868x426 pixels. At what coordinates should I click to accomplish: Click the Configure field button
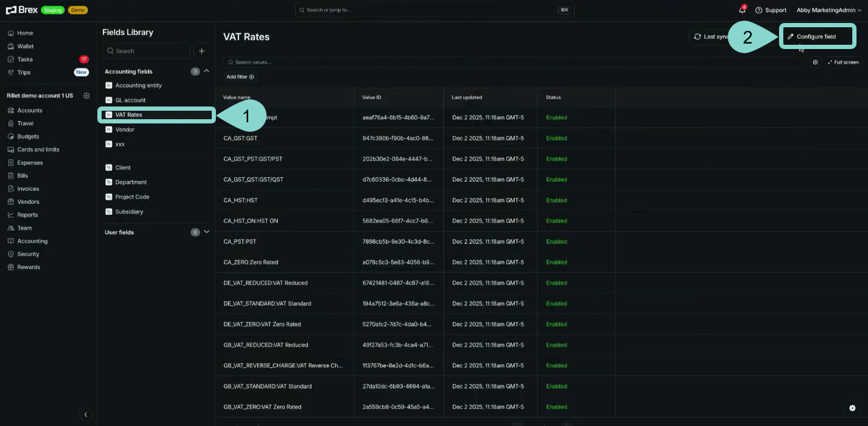816,37
